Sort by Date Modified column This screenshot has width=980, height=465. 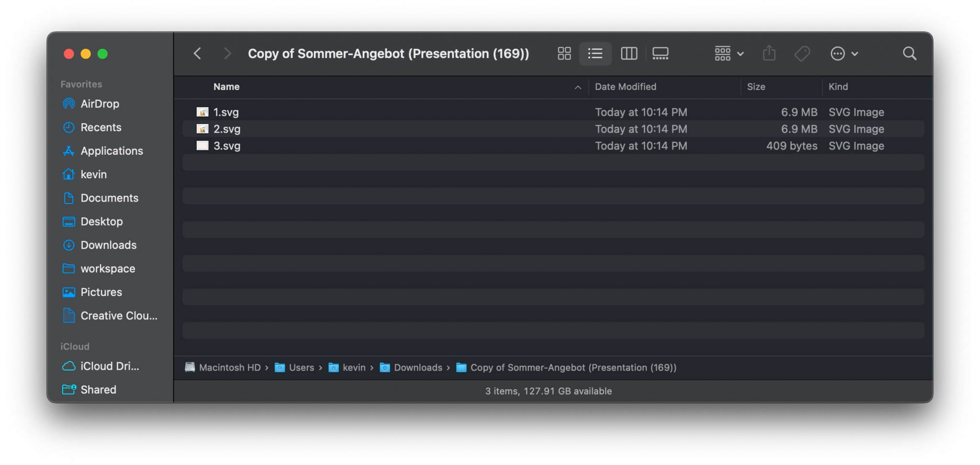point(625,87)
